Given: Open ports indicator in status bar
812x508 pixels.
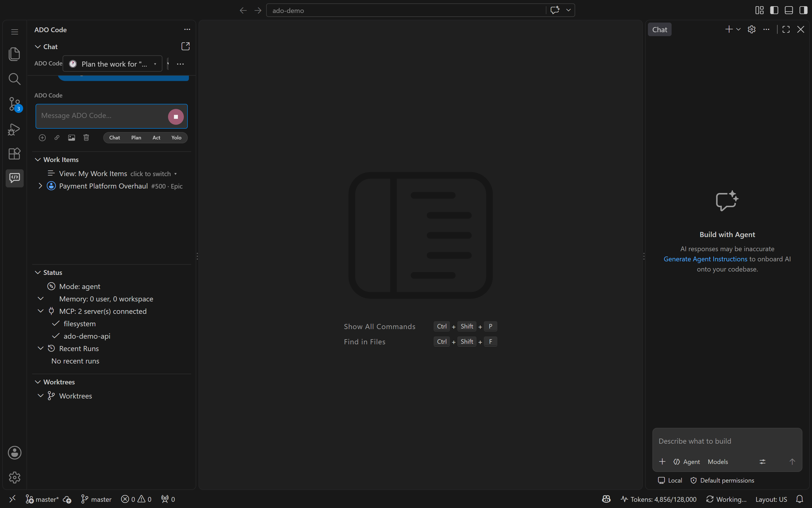Looking at the screenshot, I should point(168,499).
